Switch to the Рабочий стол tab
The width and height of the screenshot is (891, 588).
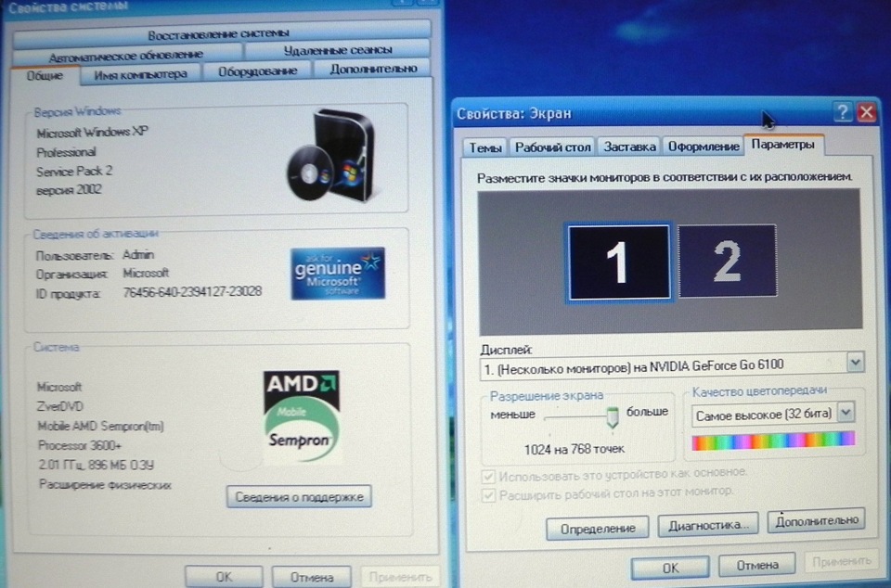click(x=552, y=147)
